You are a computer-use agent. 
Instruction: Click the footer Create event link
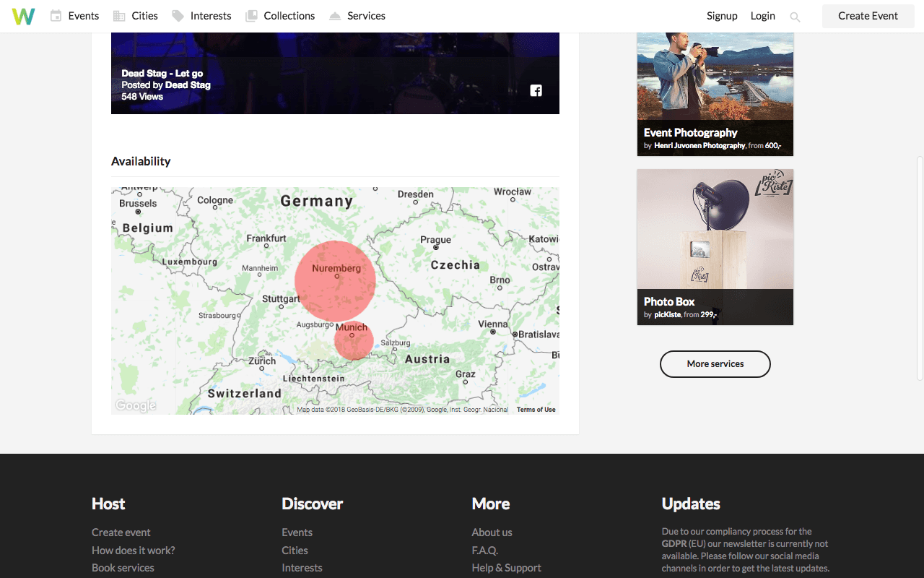pyautogui.click(x=121, y=532)
